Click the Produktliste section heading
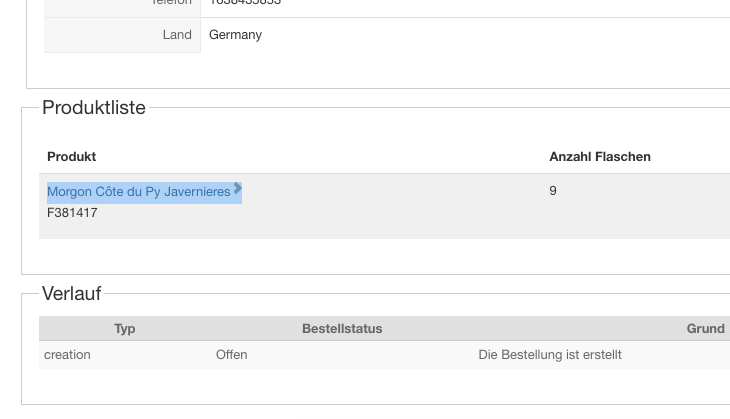This screenshot has width=730, height=419. click(x=94, y=107)
